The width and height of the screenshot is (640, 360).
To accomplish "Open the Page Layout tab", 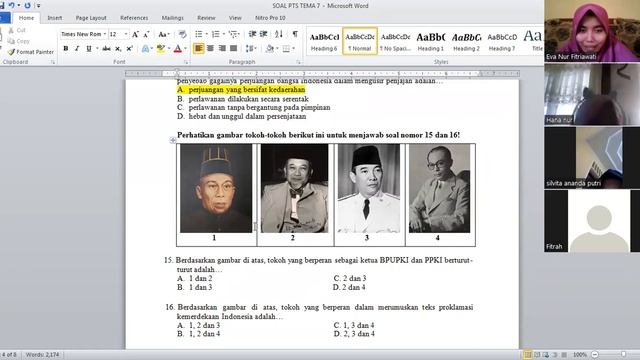I will click(x=91, y=18).
